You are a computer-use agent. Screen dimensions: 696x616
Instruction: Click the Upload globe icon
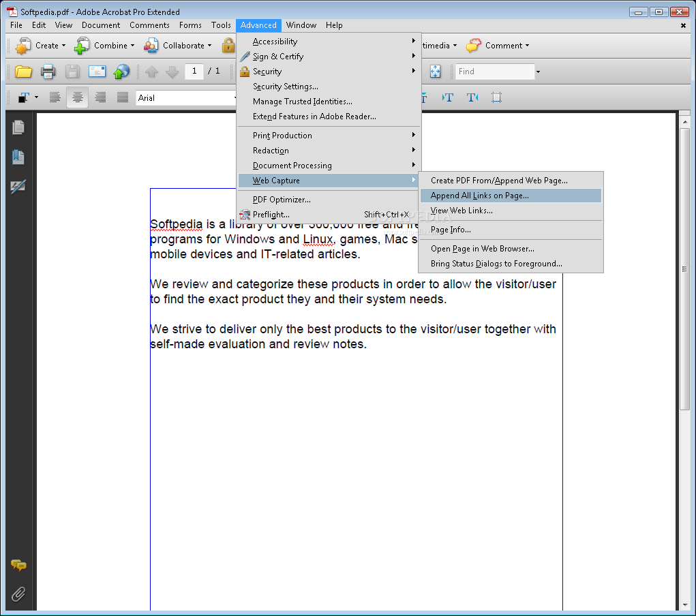point(121,72)
